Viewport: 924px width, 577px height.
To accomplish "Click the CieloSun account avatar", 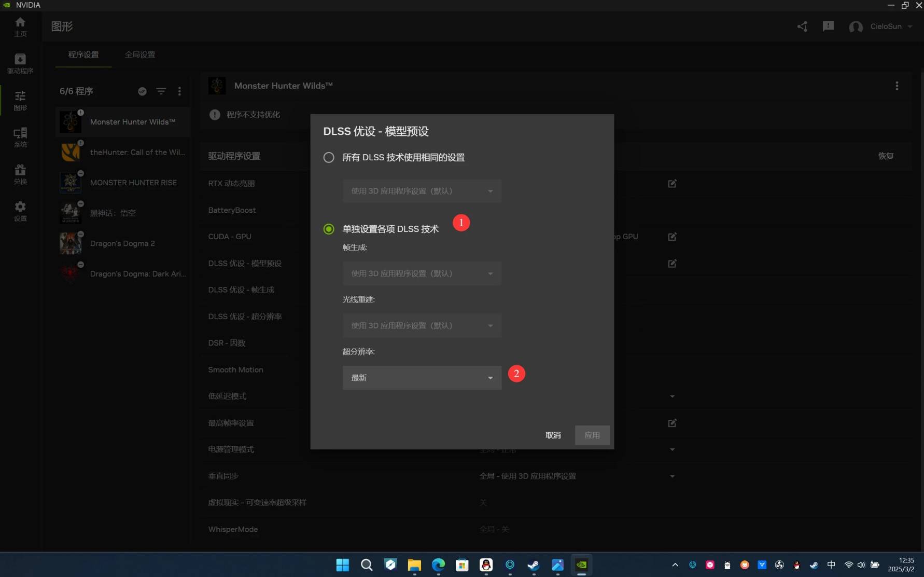I will point(856,26).
